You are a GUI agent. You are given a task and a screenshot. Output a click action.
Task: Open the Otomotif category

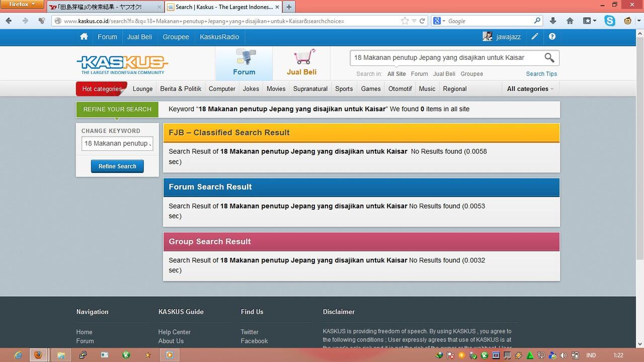tap(400, 89)
